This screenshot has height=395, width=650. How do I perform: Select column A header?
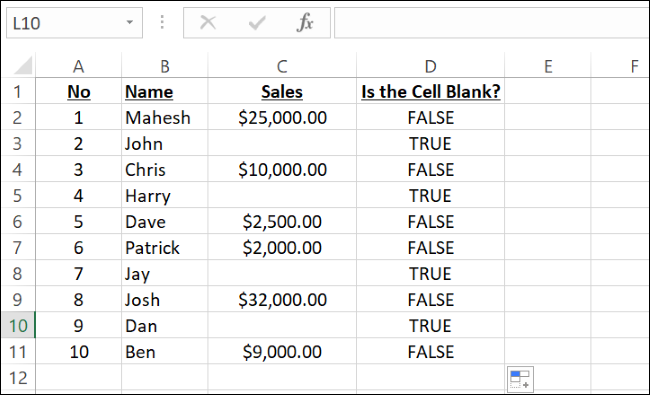pyautogui.click(x=78, y=66)
